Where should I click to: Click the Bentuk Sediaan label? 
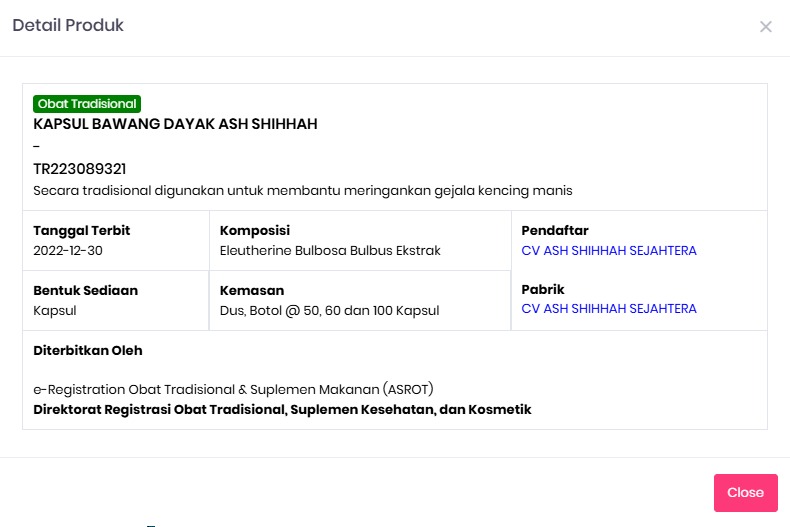pyautogui.click(x=85, y=291)
